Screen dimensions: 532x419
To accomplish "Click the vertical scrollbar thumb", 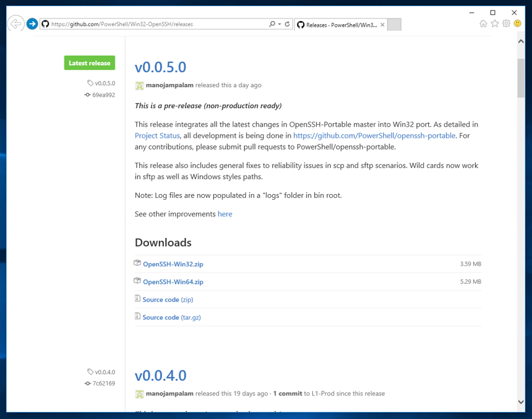I will coord(521,78).
